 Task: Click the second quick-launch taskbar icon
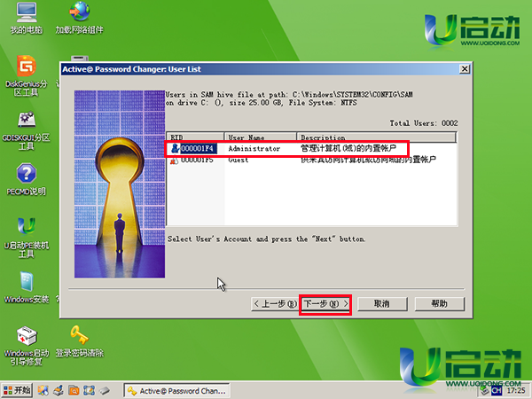tap(59, 390)
